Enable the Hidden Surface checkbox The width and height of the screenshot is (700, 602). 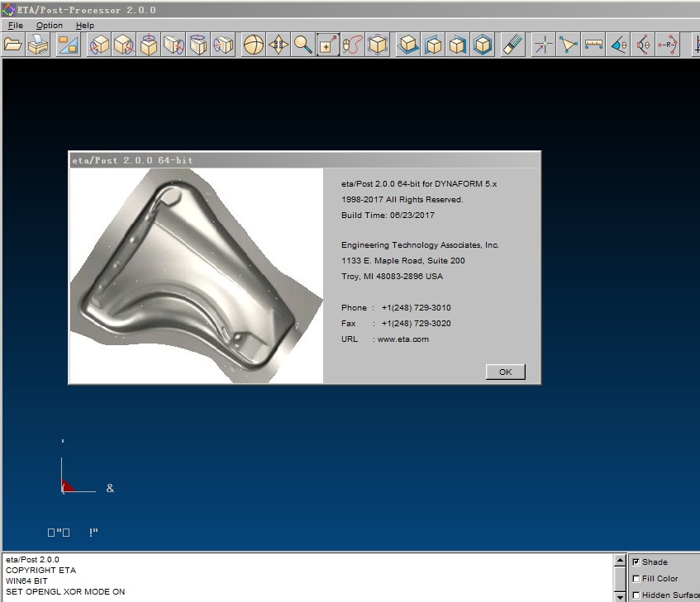click(636, 595)
